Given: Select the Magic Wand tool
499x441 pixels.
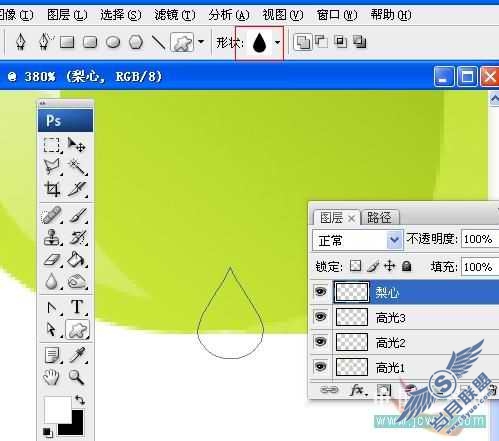Looking at the screenshot, I should [x=77, y=167].
